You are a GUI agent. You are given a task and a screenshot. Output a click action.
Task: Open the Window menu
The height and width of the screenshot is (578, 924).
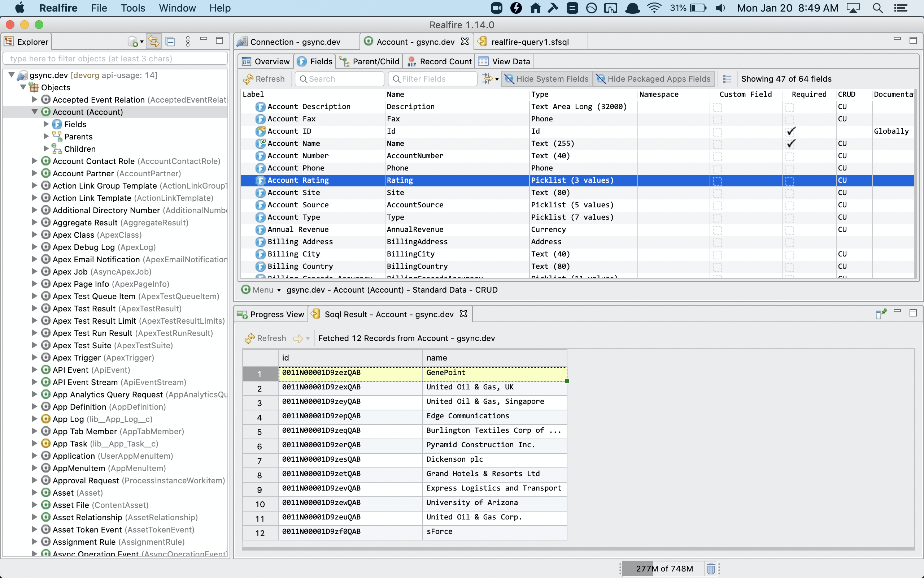[177, 8]
